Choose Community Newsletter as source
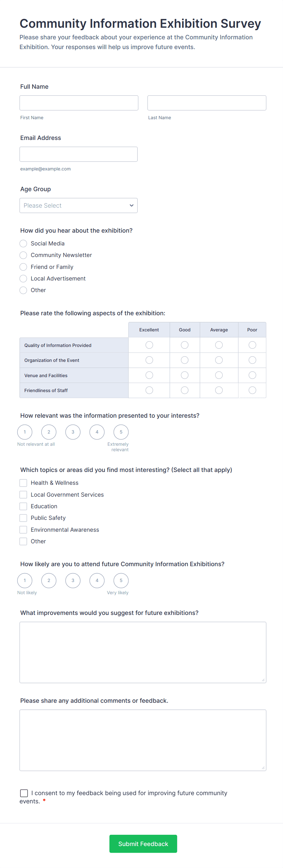The image size is (283, 868). pos(23,255)
